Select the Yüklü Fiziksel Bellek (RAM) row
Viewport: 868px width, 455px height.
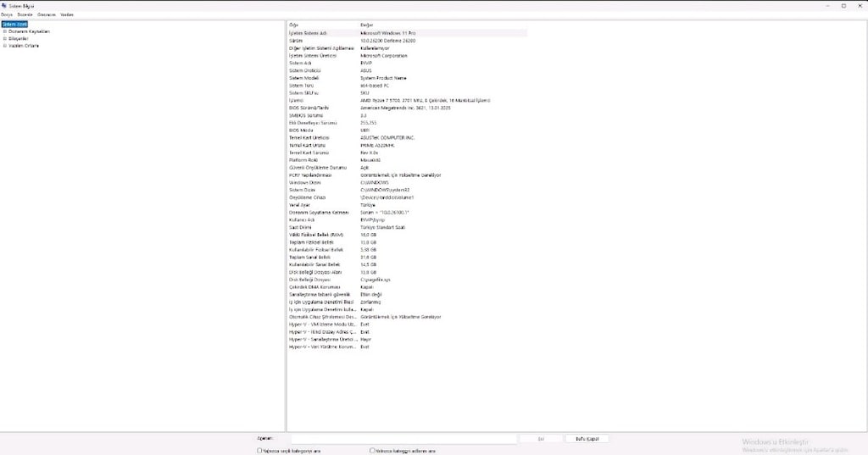click(x=407, y=235)
